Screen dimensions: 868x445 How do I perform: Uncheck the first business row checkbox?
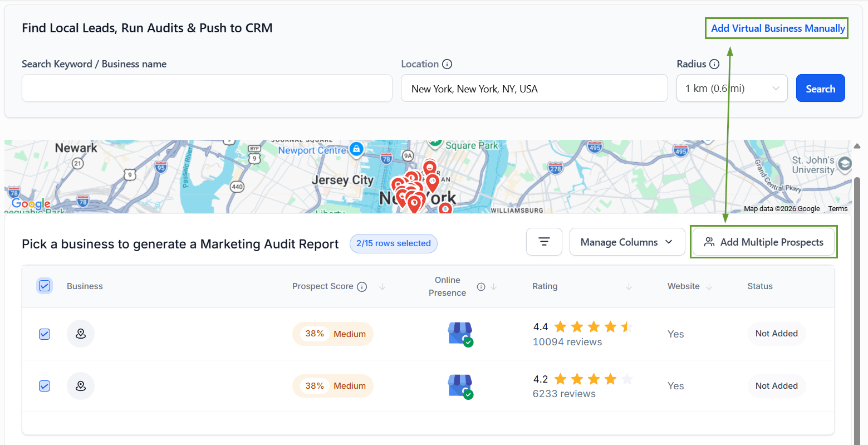point(45,334)
